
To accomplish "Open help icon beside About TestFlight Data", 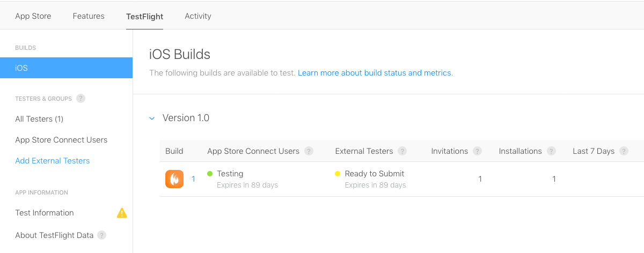I will pos(101,235).
